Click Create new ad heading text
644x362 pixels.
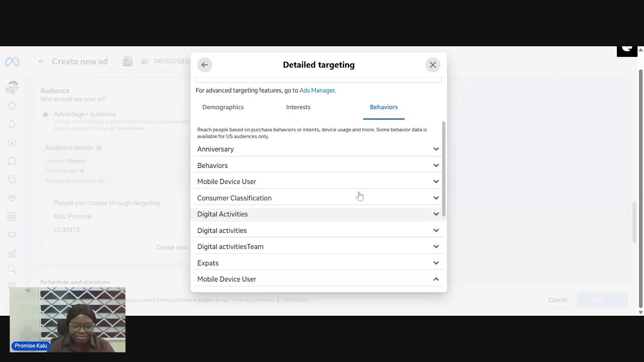coord(79,61)
